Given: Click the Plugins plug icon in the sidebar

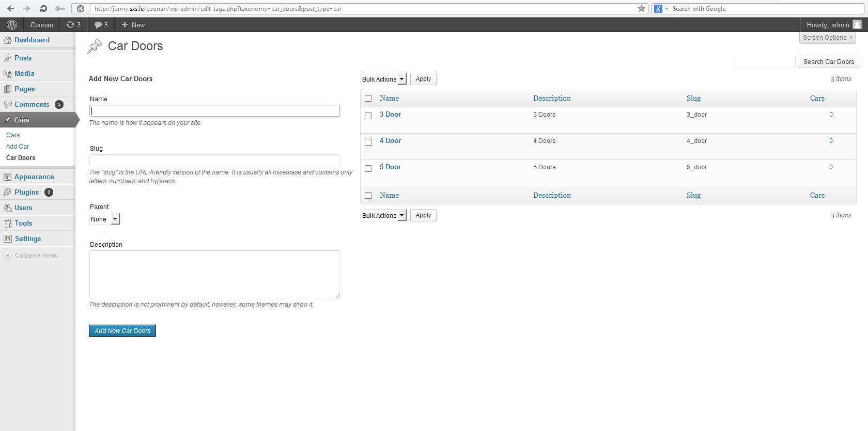Looking at the screenshot, I should [7, 192].
